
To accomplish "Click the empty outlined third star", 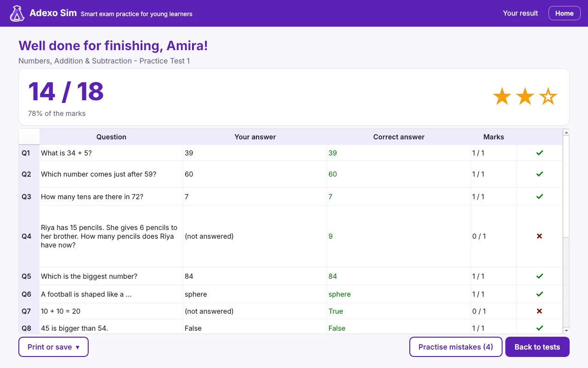I will click(x=548, y=97).
